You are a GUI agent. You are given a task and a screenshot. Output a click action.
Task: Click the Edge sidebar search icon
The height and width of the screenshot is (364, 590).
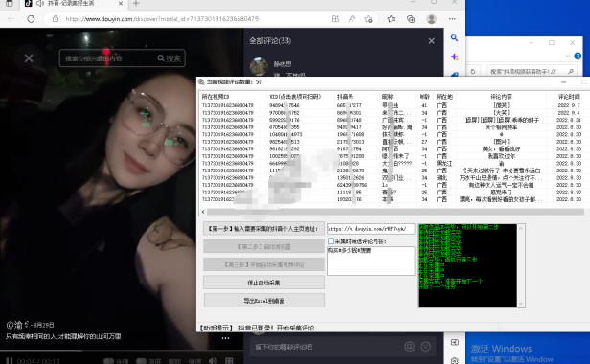pyautogui.click(x=455, y=37)
